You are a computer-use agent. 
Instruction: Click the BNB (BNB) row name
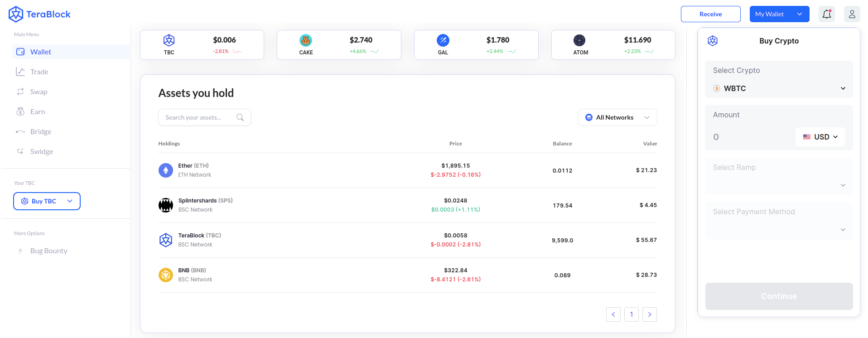192,270
